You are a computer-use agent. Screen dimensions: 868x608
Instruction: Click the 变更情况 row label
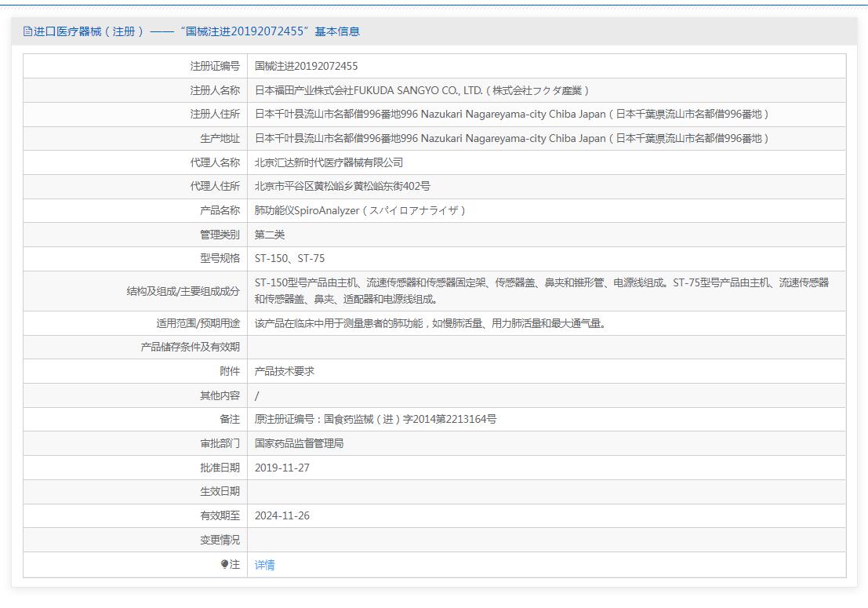[220, 539]
